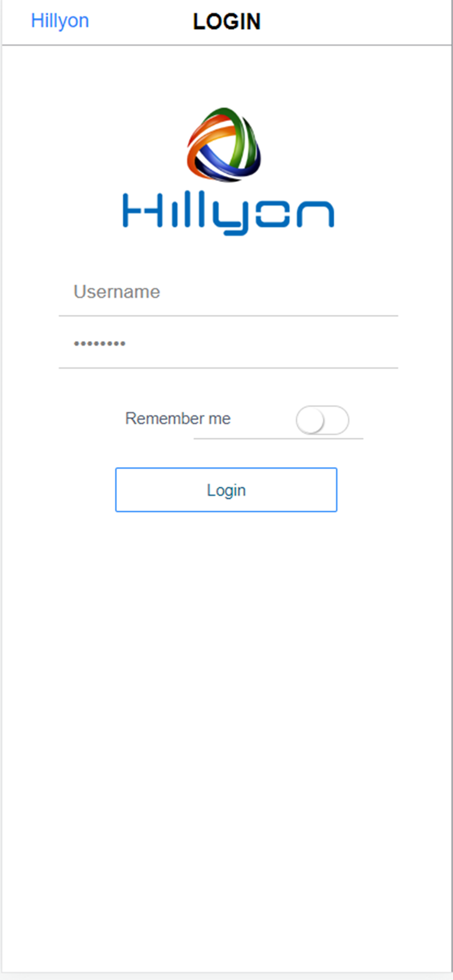
Task: Click the white knob of the Remember me switch
Action: (310, 421)
